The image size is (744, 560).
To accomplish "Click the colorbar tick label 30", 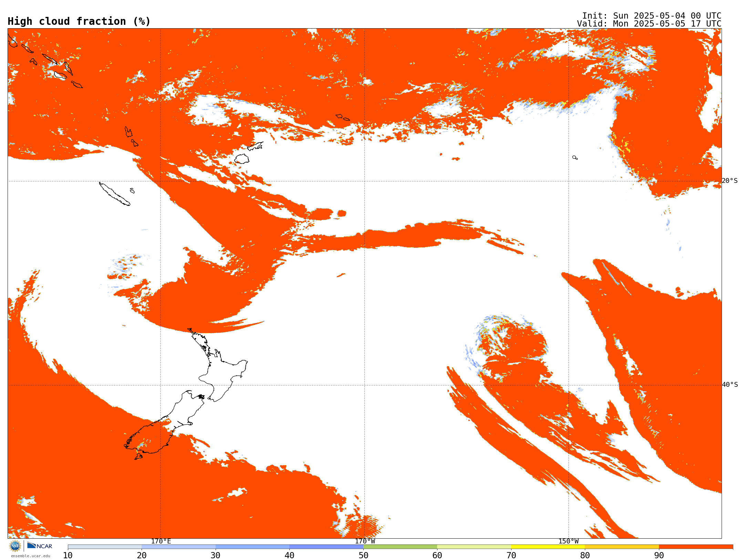I will (216, 556).
